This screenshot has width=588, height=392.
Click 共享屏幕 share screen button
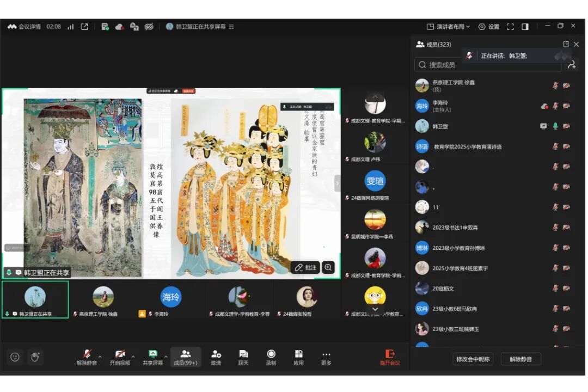(152, 357)
